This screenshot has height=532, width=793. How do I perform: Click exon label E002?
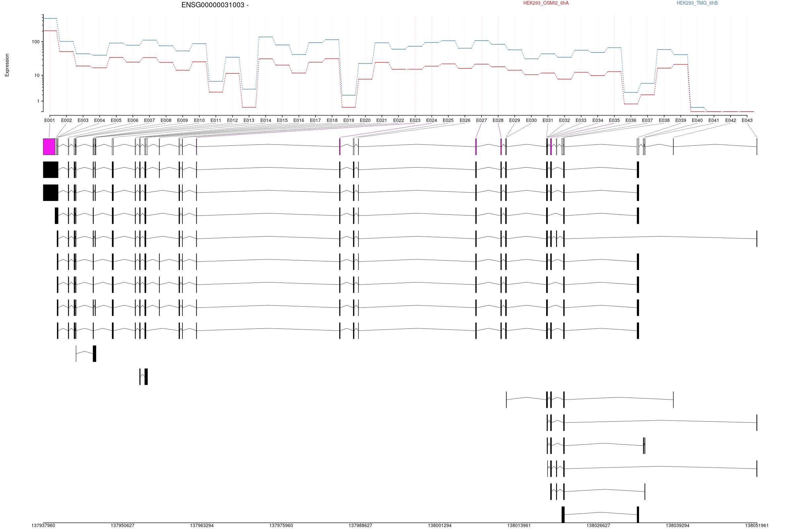[66, 121]
